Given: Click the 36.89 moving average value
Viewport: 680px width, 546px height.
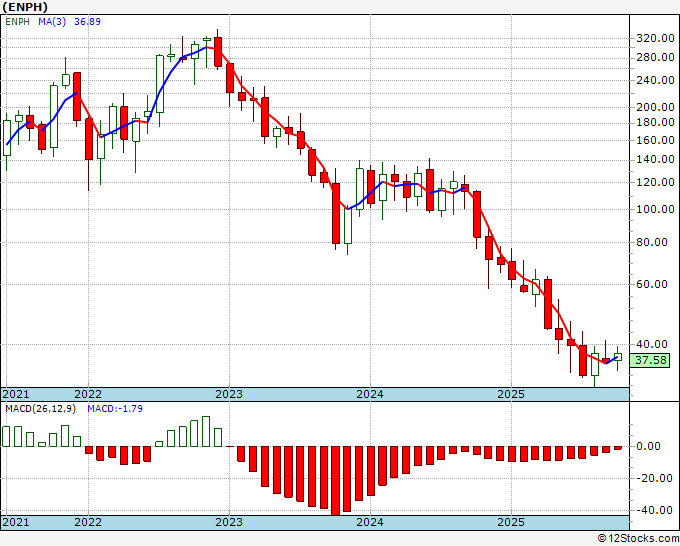Looking at the screenshot, I should coord(87,21).
